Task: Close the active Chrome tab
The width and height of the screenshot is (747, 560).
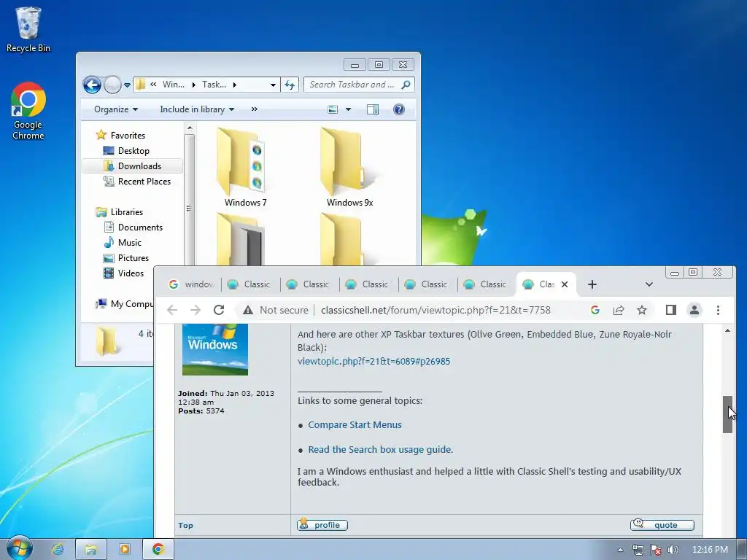Action: [565, 284]
